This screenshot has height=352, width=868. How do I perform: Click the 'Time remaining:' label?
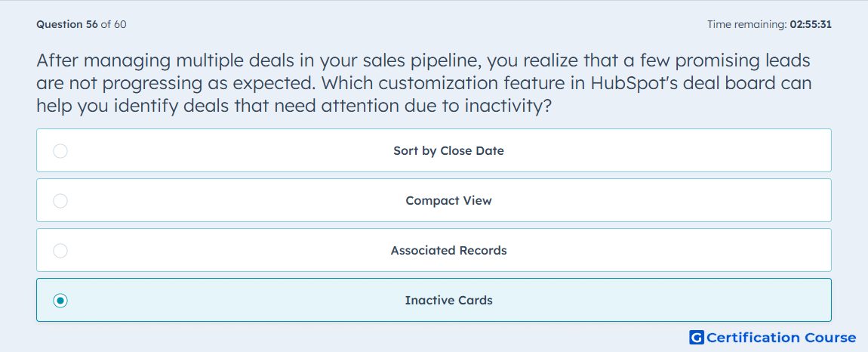coord(747,24)
